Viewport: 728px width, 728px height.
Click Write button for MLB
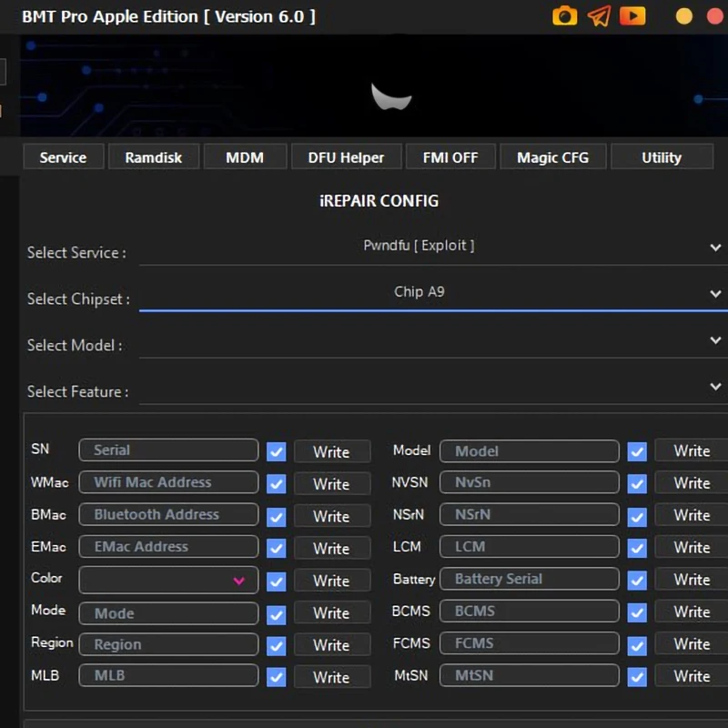coord(332,676)
